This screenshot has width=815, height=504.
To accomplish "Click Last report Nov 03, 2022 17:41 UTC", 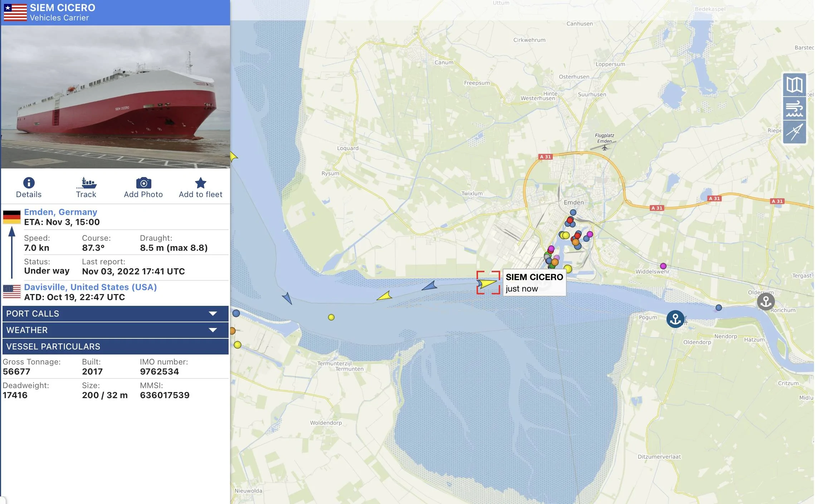I will pos(133,271).
